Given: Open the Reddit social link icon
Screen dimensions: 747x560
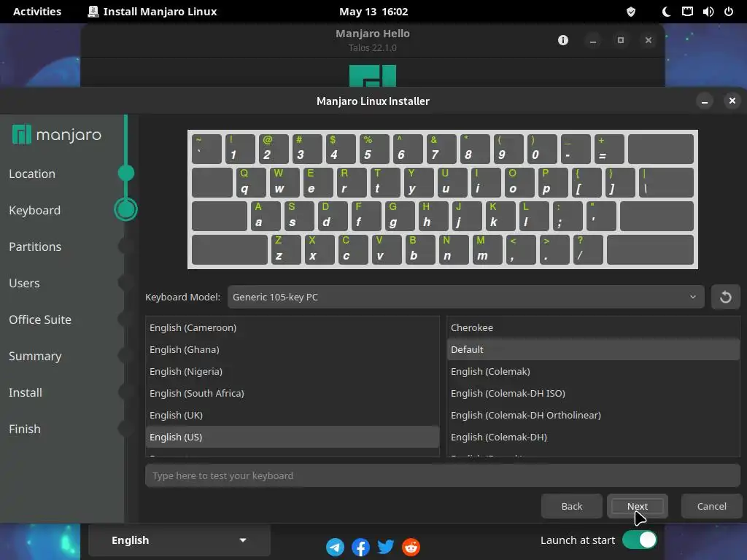Looking at the screenshot, I should (411, 547).
